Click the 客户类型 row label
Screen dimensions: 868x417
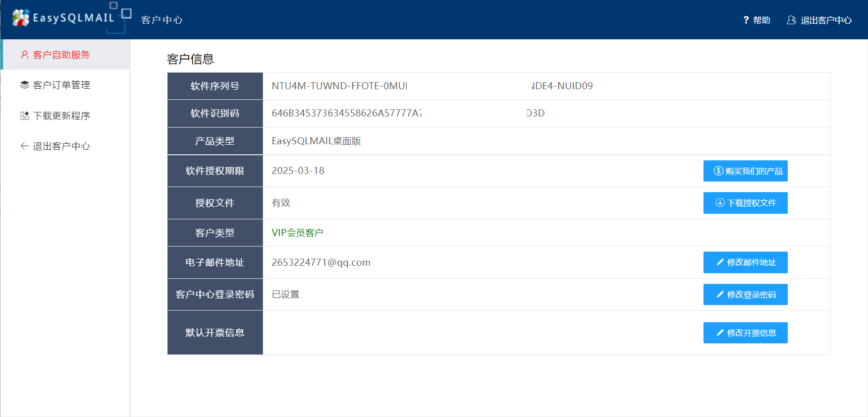point(215,232)
